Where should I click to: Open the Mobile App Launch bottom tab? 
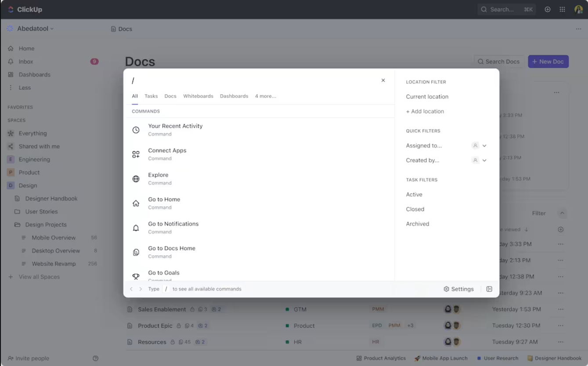(x=441, y=358)
